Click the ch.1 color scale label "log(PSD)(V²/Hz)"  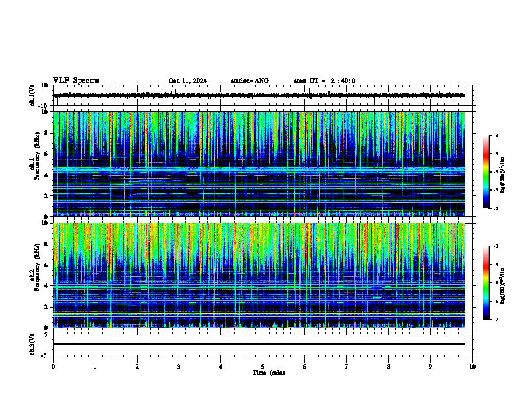503,175
